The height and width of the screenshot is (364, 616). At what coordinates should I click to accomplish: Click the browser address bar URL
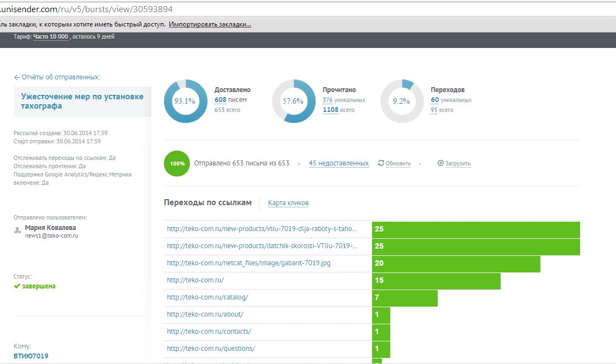click(87, 9)
